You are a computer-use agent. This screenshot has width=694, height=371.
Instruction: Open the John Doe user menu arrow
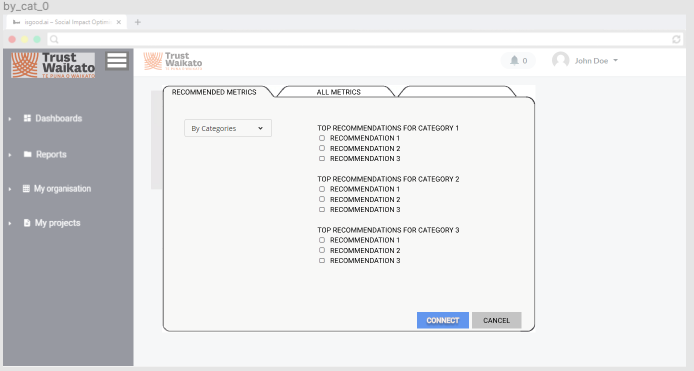click(615, 61)
